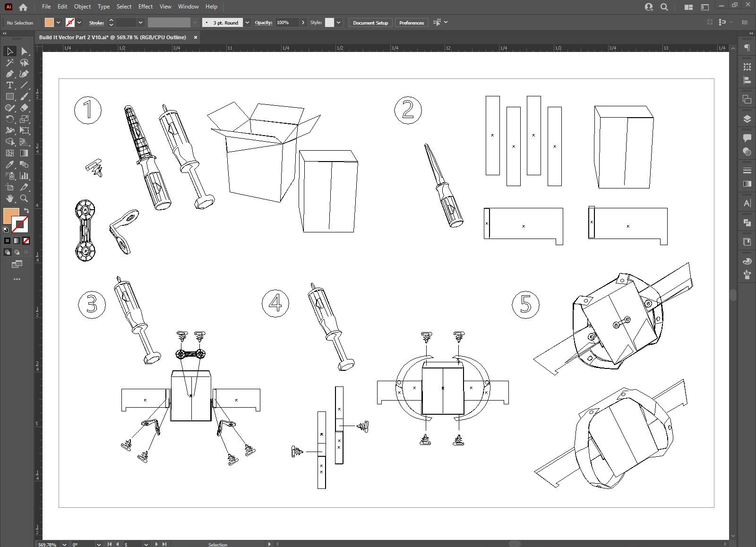Image resolution: width=756 pixels, height=547 pixels.
Task: Activate the Type tool
Action: pyautogui.click(x=10, y=85)
